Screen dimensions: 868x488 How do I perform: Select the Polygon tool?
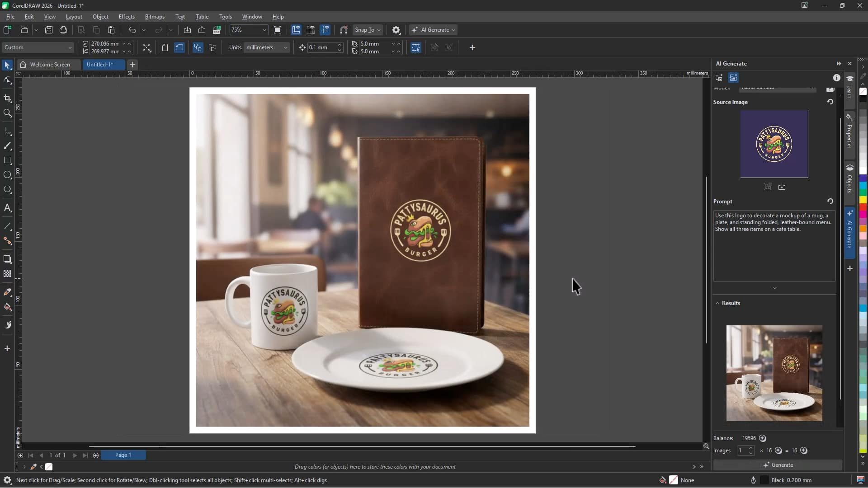pos(7,189)
